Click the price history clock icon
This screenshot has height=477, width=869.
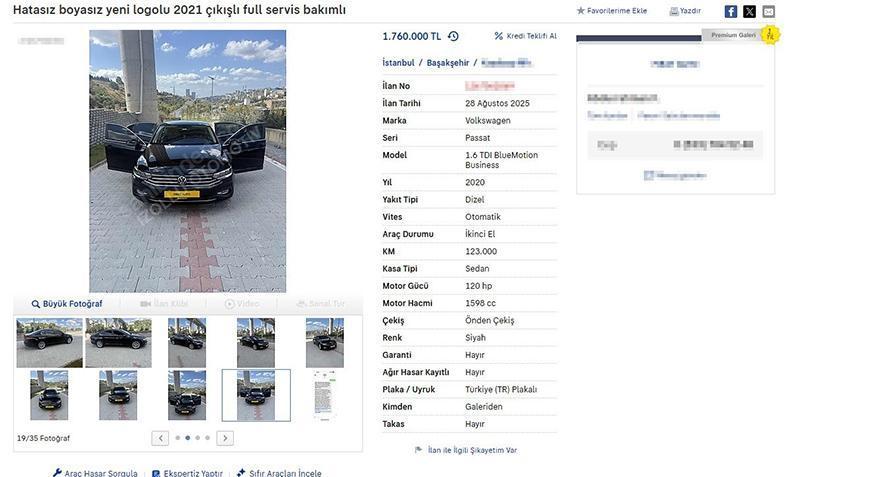(x=453, y=36)
